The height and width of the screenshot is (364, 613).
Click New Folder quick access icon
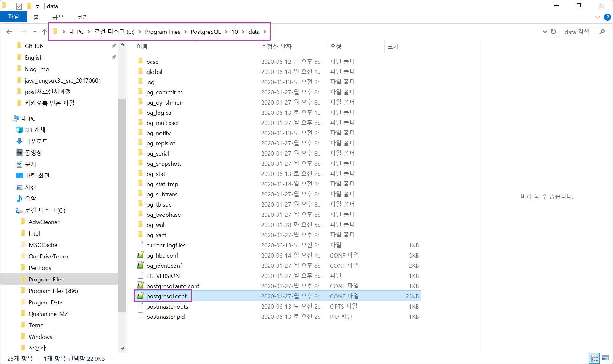[29, 6]
